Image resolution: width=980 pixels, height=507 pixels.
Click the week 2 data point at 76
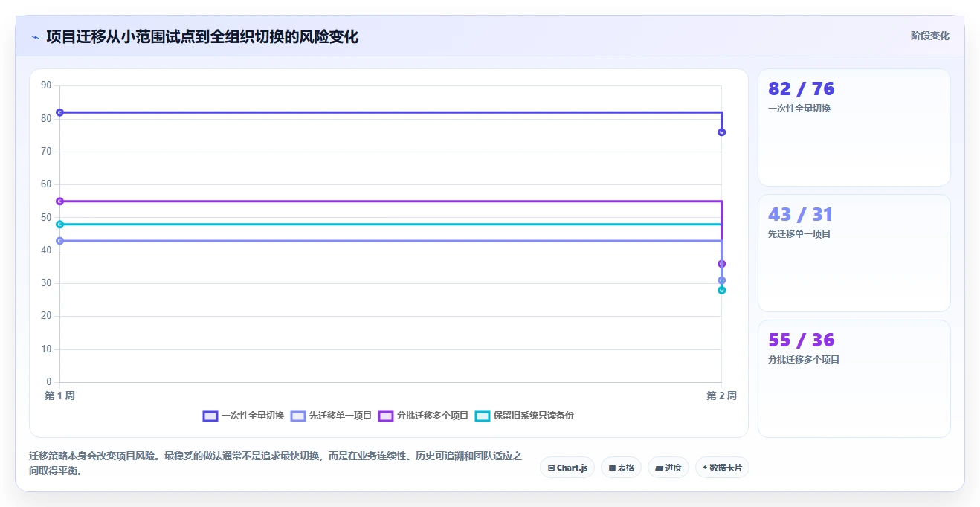[721, 132]
